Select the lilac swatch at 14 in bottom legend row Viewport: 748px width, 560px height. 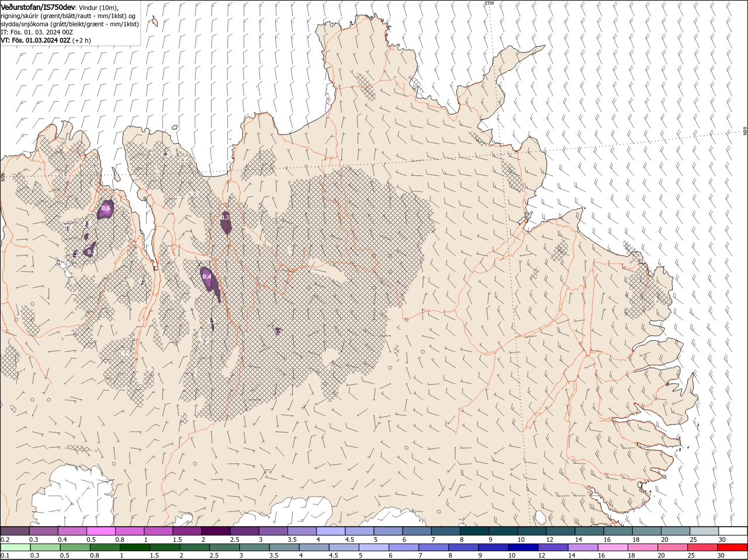point(584,547)
